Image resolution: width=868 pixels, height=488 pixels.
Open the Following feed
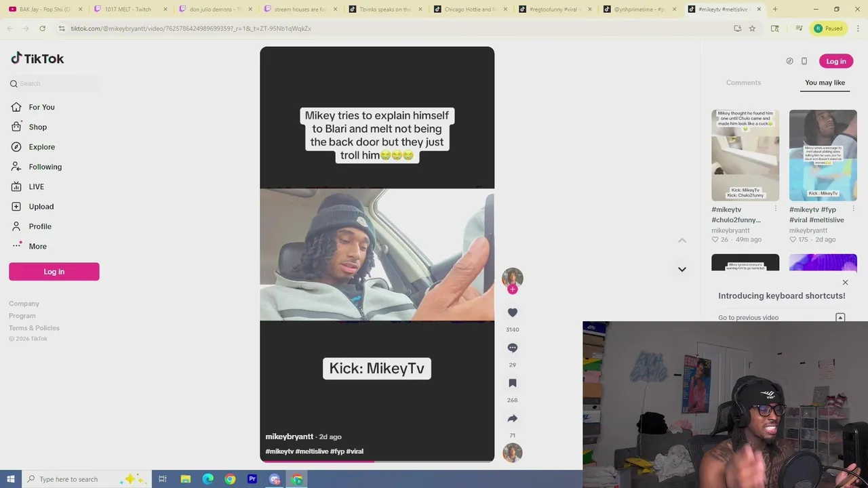(45, 167)
